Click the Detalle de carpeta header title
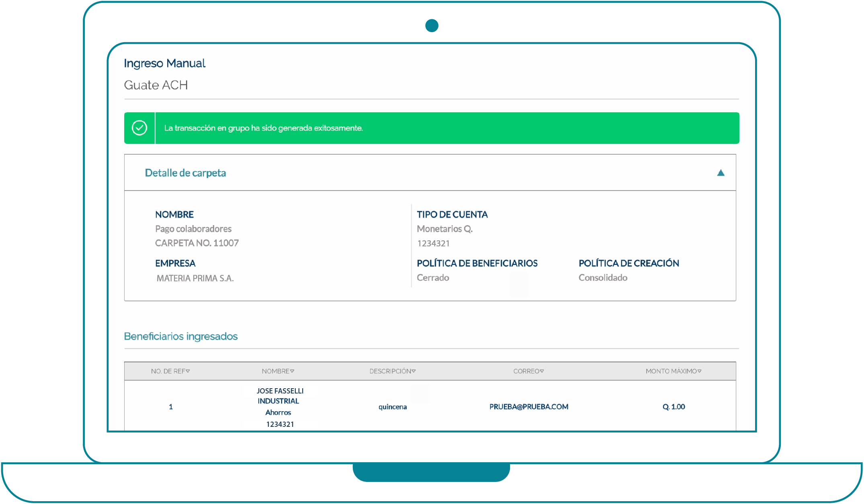Viewport: 864px width, 504px height. (185, 173)
